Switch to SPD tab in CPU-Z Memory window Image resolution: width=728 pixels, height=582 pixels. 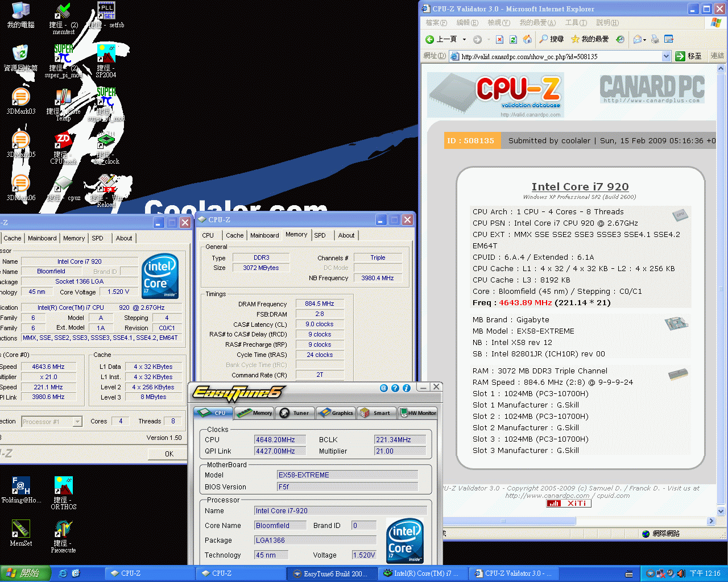point(320,235)
